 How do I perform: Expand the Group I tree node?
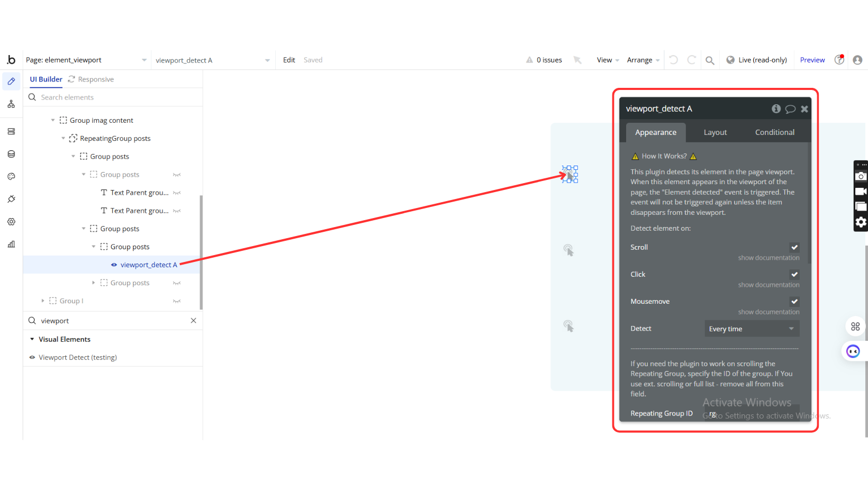tap(43, 301)
